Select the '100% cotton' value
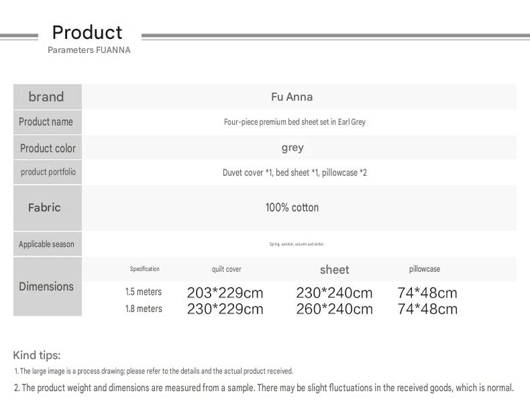The height and width of the screenshot is (420, 530). [292, 207]
